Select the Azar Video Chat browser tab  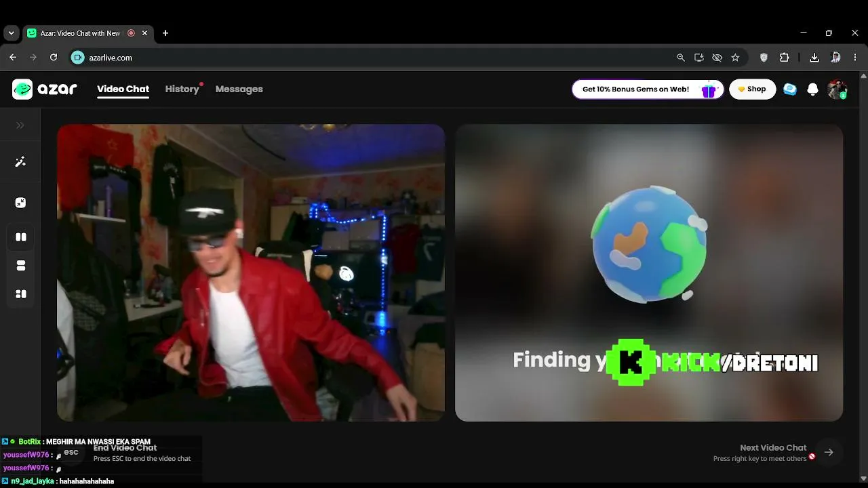click(87, 33)
